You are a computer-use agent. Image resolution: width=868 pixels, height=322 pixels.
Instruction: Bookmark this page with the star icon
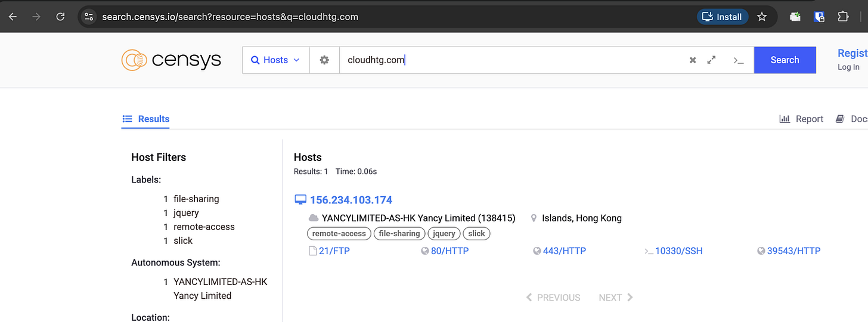(761, 17)
